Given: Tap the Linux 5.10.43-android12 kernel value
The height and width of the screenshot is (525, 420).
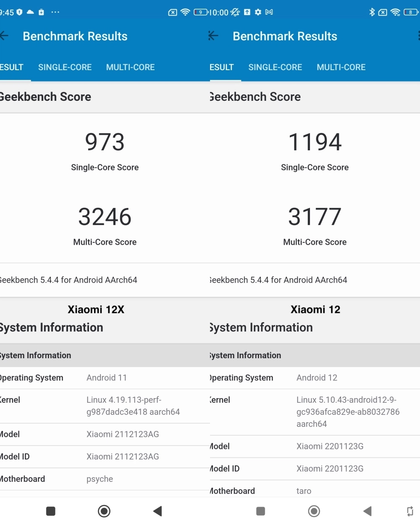Looking at the screenshot, I should click(348, 412).
